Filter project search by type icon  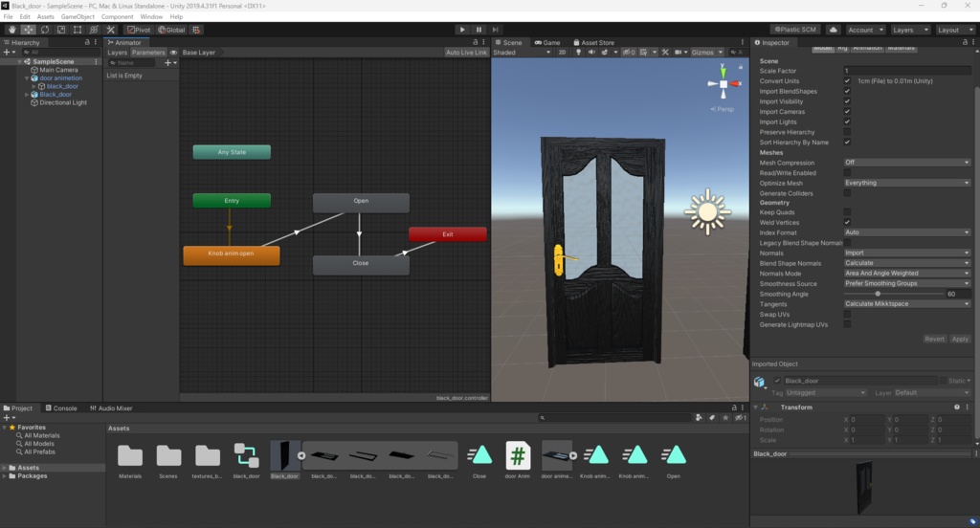699,417
